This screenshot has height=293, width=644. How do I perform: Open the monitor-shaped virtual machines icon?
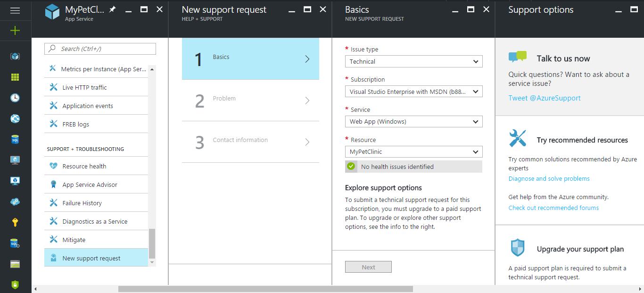click(15, 160)
